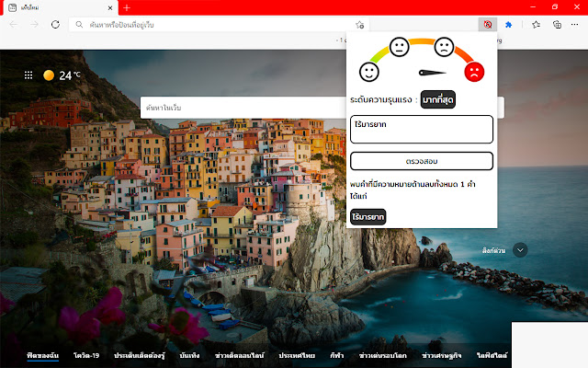Click the browser address bar
The width and height of the screenshot is (588, 368).
coord(219,25)
